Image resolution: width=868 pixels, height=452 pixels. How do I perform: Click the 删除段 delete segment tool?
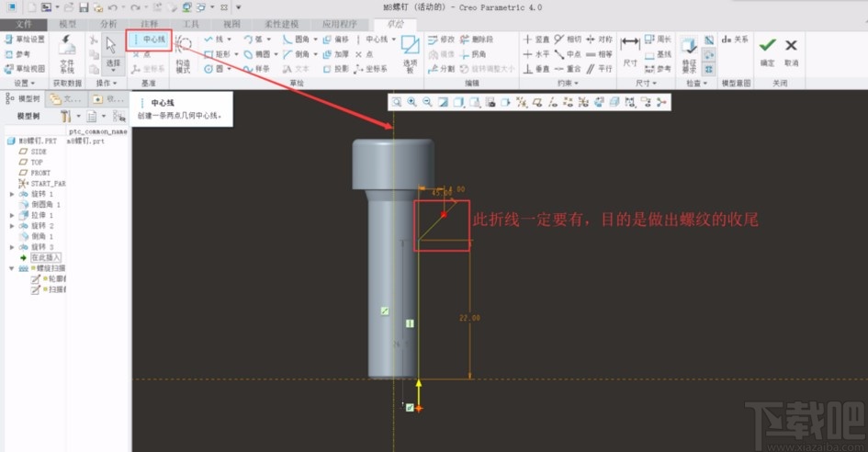(x=477, y=40)
